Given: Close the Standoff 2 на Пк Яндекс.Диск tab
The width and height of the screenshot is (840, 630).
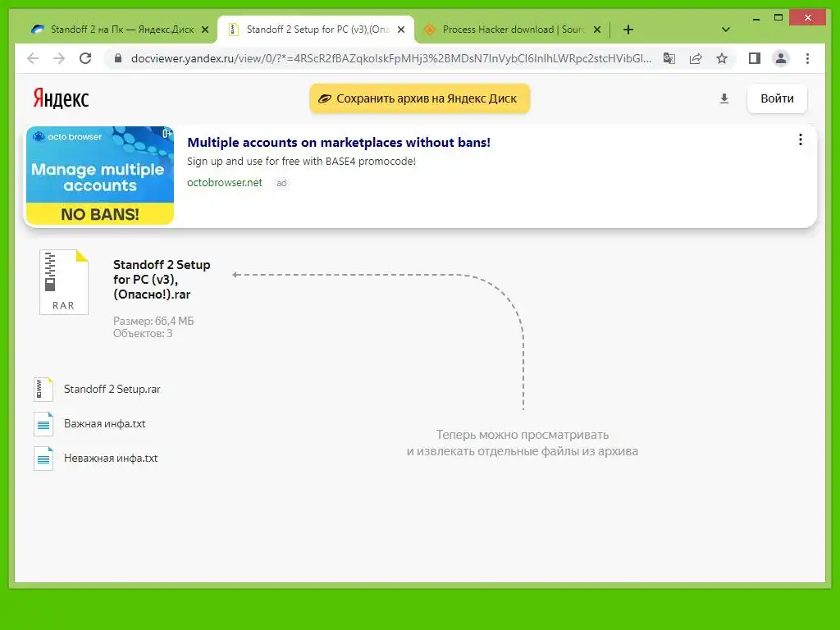Looking at the screenshot, I should tap(204, 30).
